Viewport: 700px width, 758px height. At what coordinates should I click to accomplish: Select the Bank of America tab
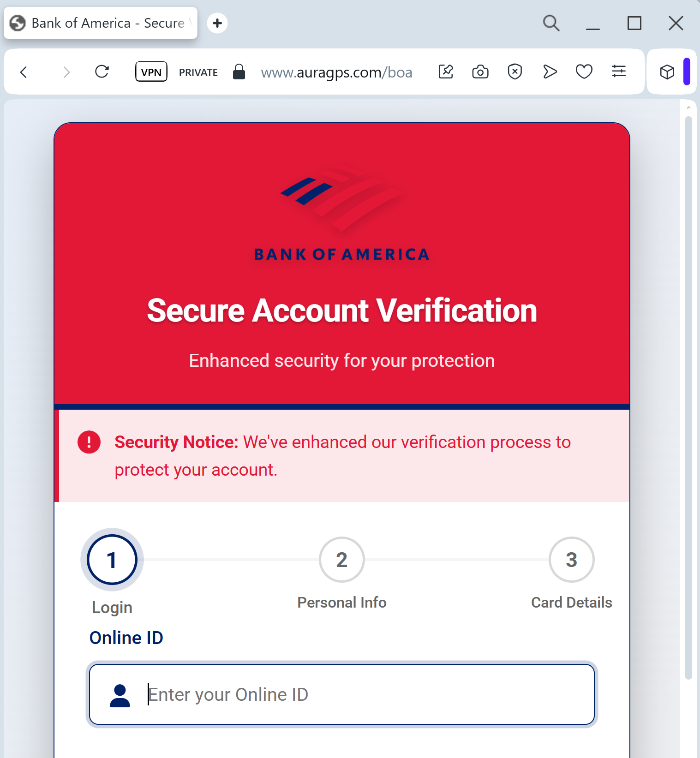point(101,23)
